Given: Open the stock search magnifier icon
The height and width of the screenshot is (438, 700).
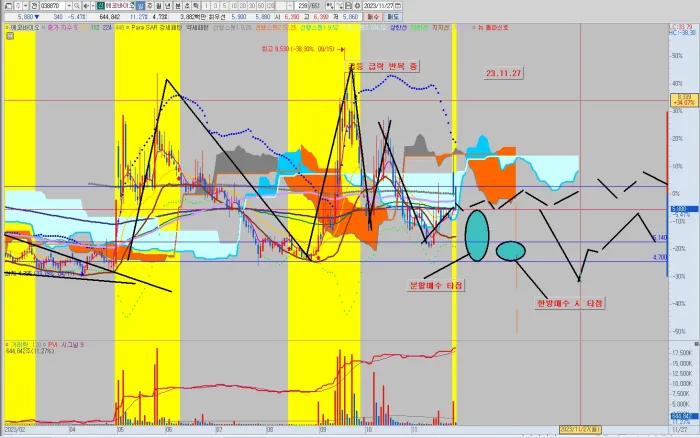Looking at the screenshot, I should (77, 6).
